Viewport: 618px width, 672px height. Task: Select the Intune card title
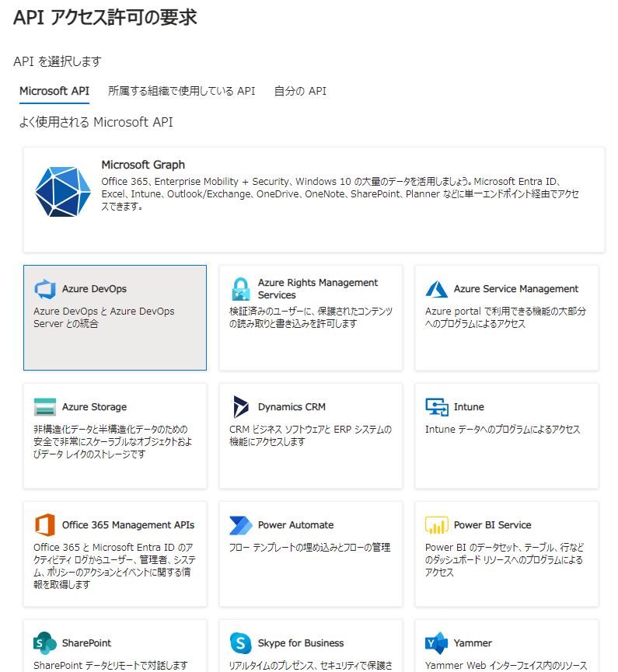coord(470,407)
